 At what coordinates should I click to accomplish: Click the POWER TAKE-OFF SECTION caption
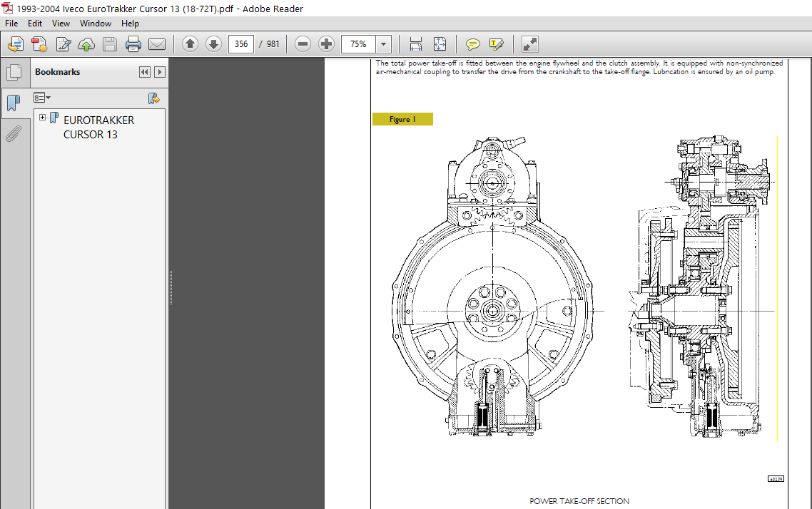click(x=579, y=500)
